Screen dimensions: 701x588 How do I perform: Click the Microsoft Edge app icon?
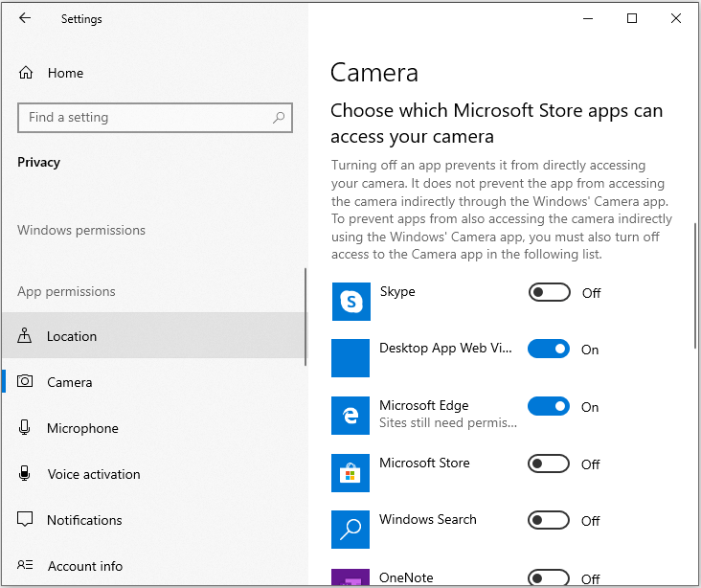350,416
